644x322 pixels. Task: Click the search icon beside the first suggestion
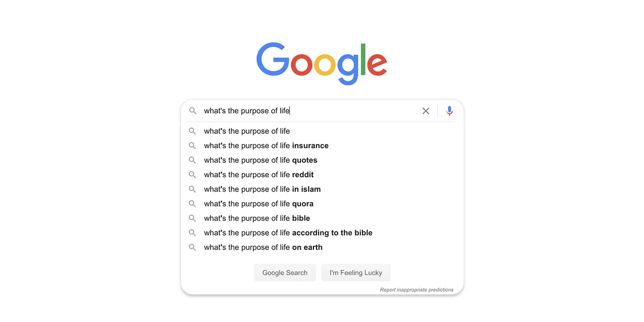pos(193,131)
